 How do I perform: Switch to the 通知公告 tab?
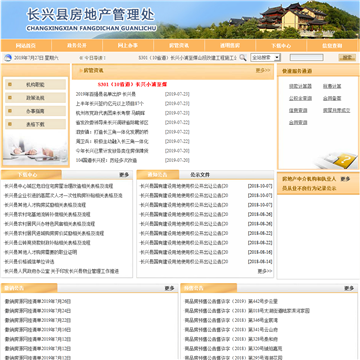tap(158, 175)
